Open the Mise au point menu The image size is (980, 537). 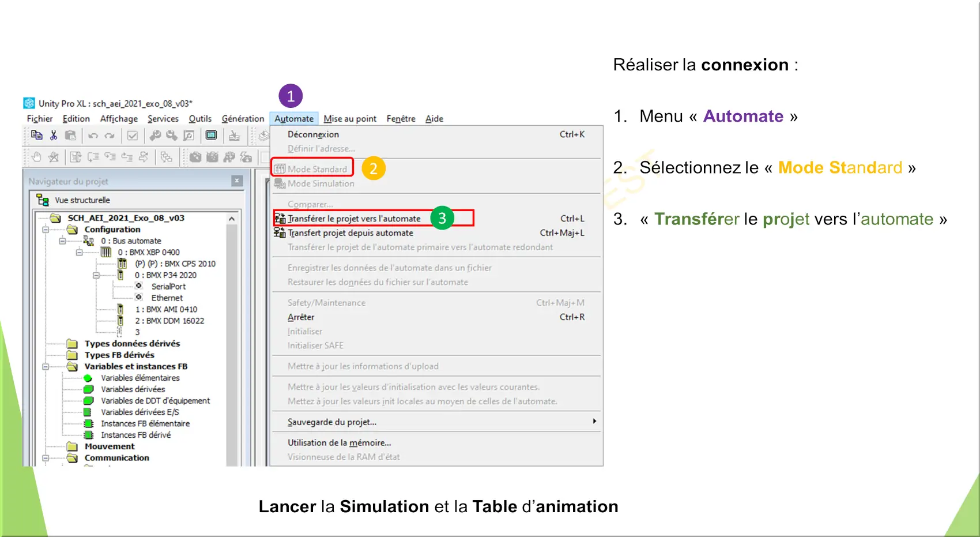[x=350, y=119]
